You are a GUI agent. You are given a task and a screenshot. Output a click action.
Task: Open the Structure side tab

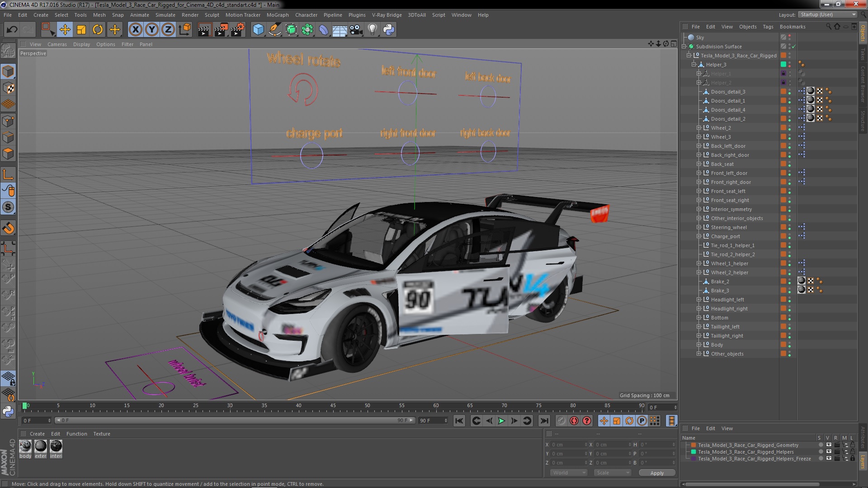(863, 121)
